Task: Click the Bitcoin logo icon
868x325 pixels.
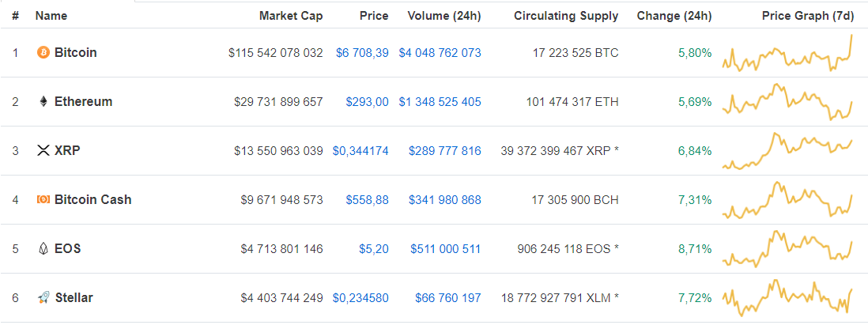Action: (43, 53)
